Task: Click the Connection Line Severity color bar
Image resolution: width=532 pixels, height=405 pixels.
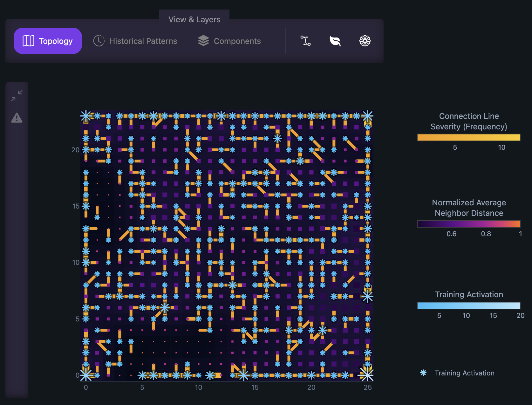Action: tap(469, 137)
